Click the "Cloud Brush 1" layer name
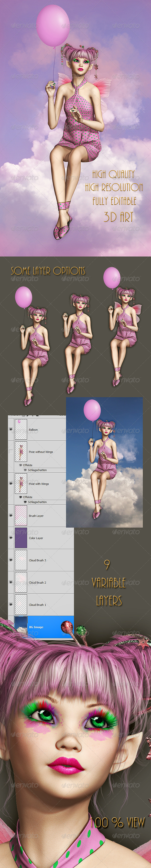 [37, 605]
